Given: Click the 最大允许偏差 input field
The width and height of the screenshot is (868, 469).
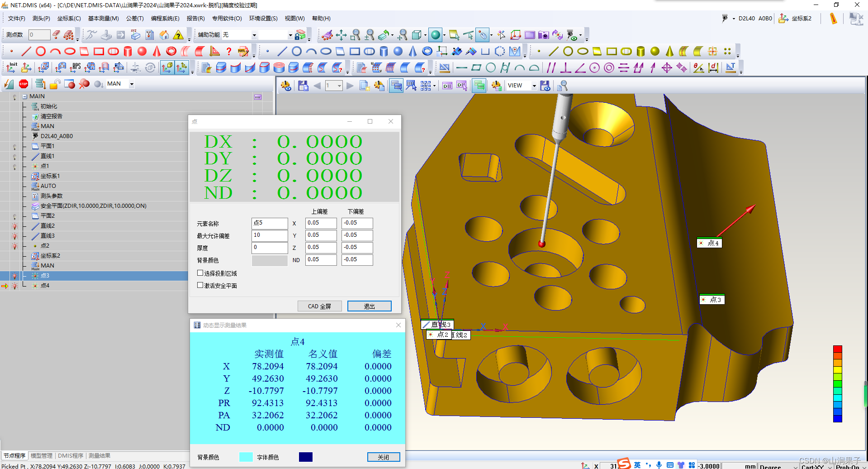Looking at the screenshot, I should (270, 235).
